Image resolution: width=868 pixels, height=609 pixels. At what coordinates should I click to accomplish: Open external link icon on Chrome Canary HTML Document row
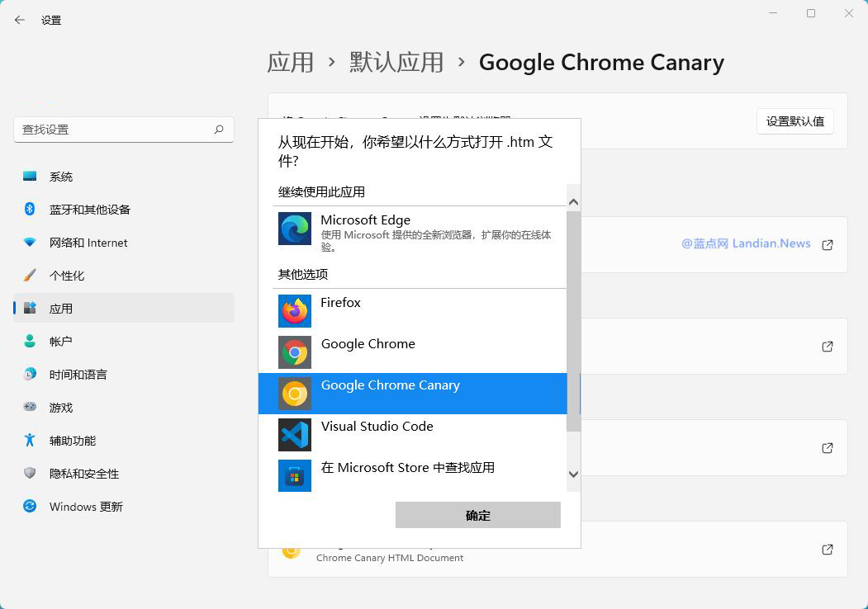coord(828,550)
